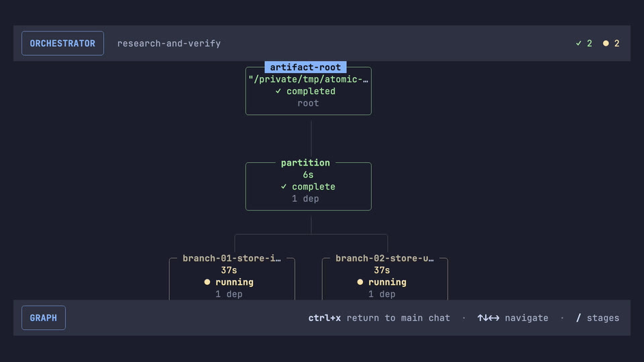The width and height of the screenshot is (644, 362).
Task: Click the ctrl+x shortcut hint
Action: tap(325, 318)
